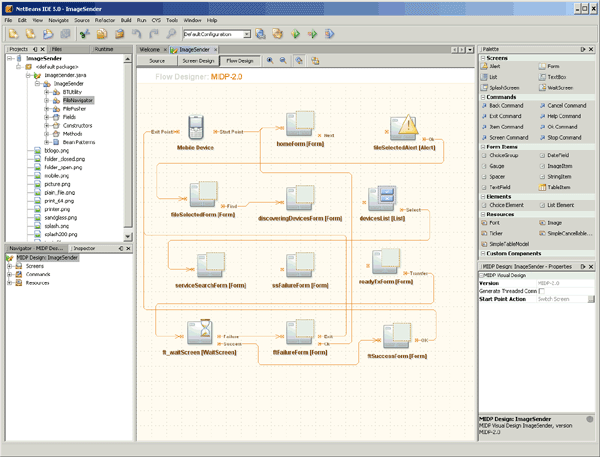Image resolution: width=600 pixels, height=457 pixels.
Task: Select the fileSelectedForm screen icon
Action: coord(203,194)
